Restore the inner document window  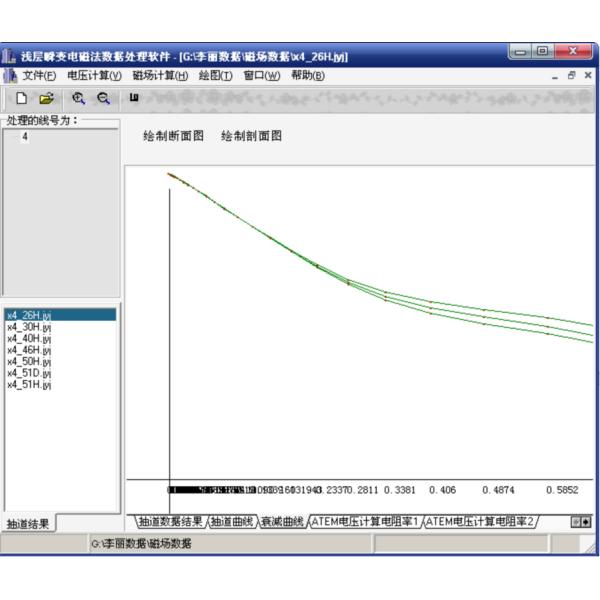click(x=573, y=75)
